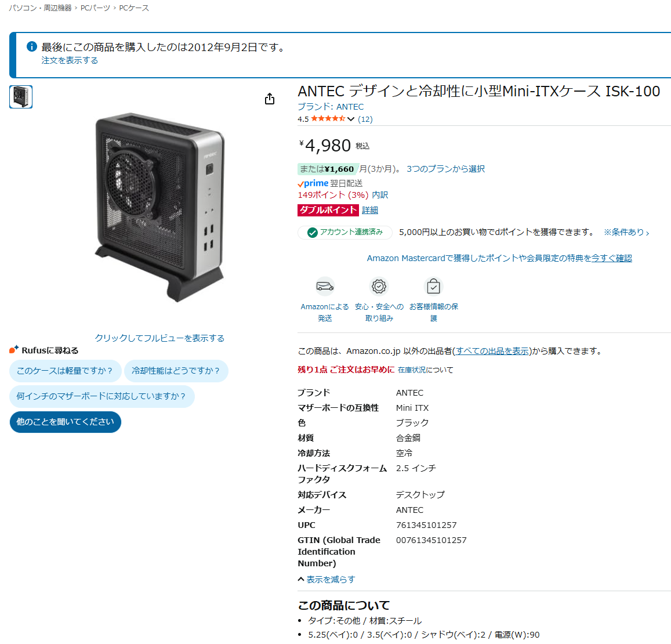Open PCパーツ breadcrumb category

pos(95,8)
